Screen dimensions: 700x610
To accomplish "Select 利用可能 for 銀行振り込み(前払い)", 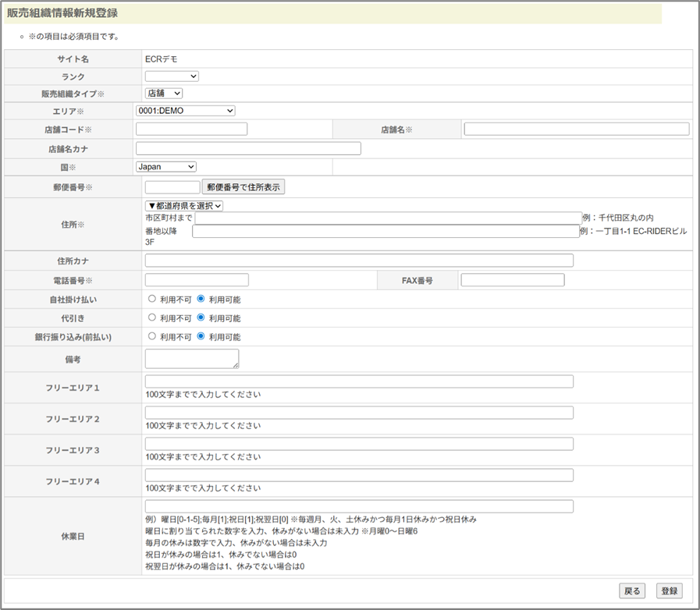I will click(x=201, y=337).
